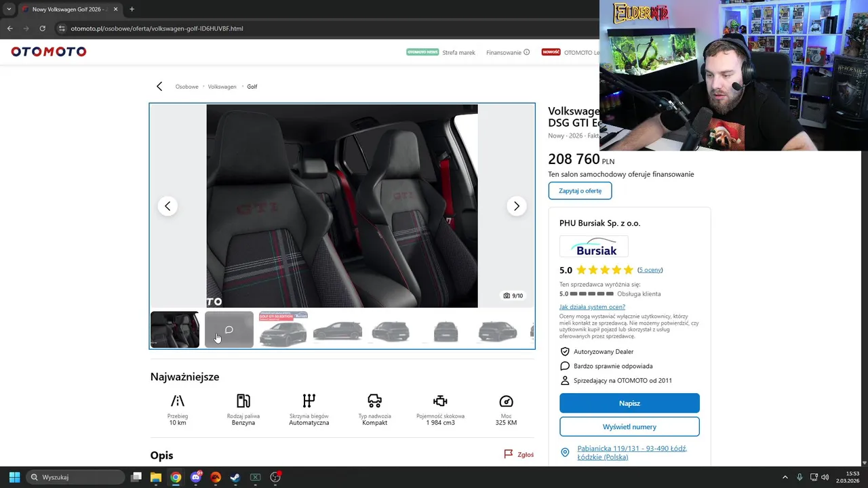Open OBS Studio from taskbar

click(x=275, y=477)
